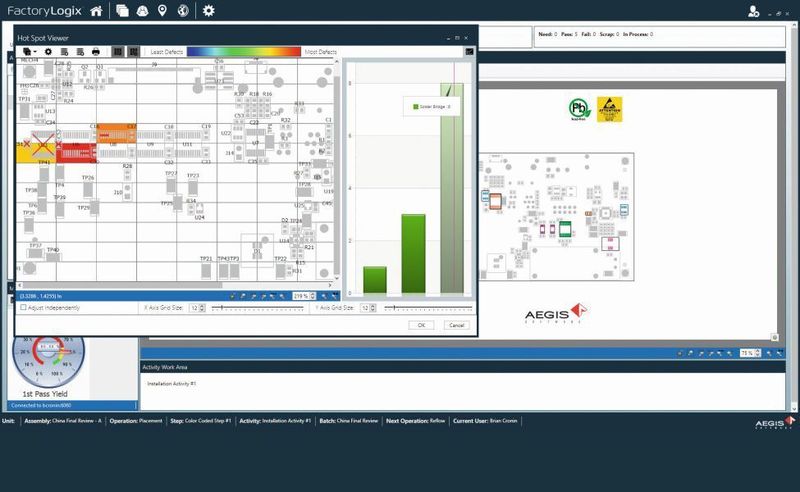Click zoom icon right of 75 % field

coord(769,353)
